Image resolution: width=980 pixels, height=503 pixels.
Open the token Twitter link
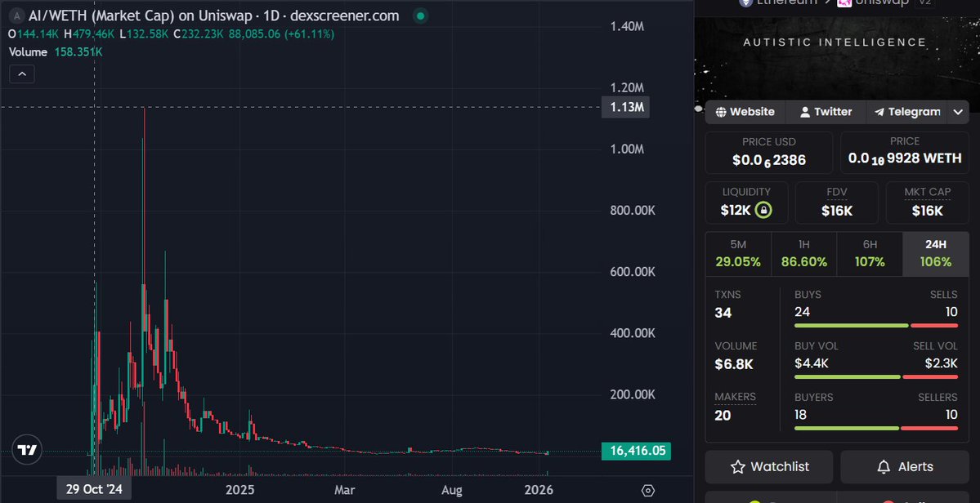pyautogui.click(x=826, y=112)
